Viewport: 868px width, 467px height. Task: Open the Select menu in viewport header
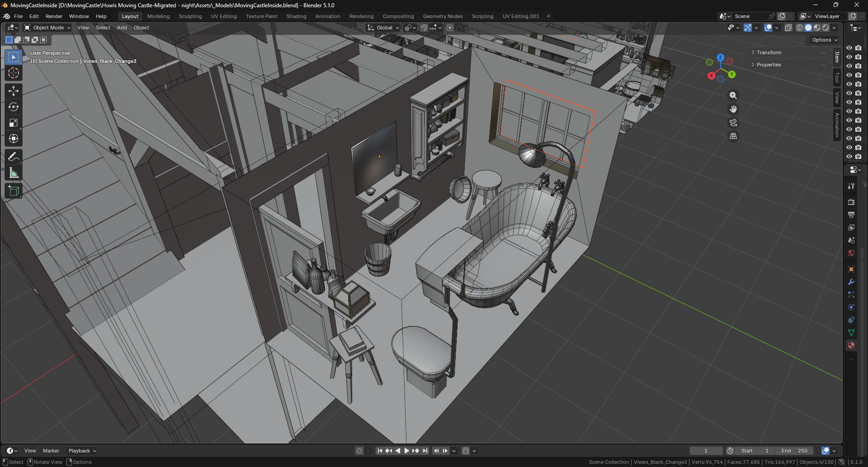pyautogui.click(x=103, y=28)
